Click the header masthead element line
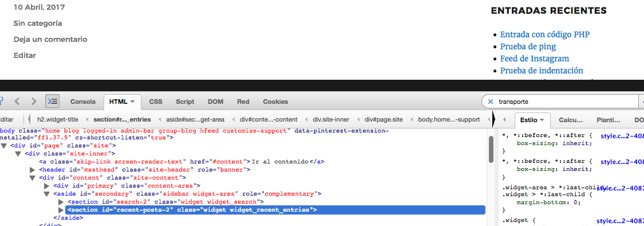The height and width of the screenshot is (226, 644). coord(145,170)
